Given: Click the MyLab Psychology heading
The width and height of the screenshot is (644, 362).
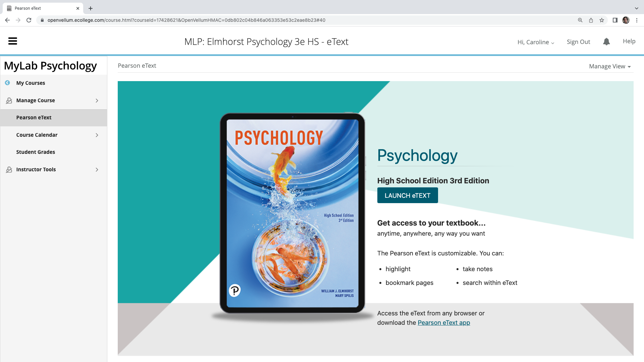Looking at the screenshot, I should tap(50, 66).
